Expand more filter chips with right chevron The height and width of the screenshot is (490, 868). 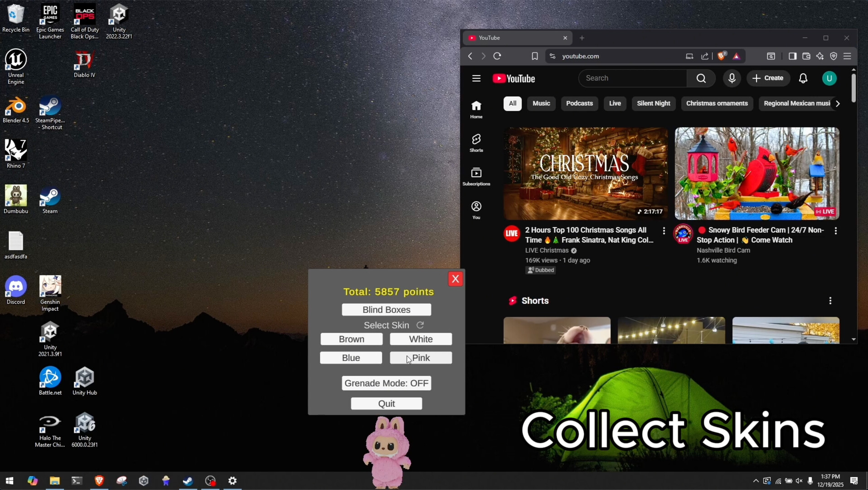(837, 103)
